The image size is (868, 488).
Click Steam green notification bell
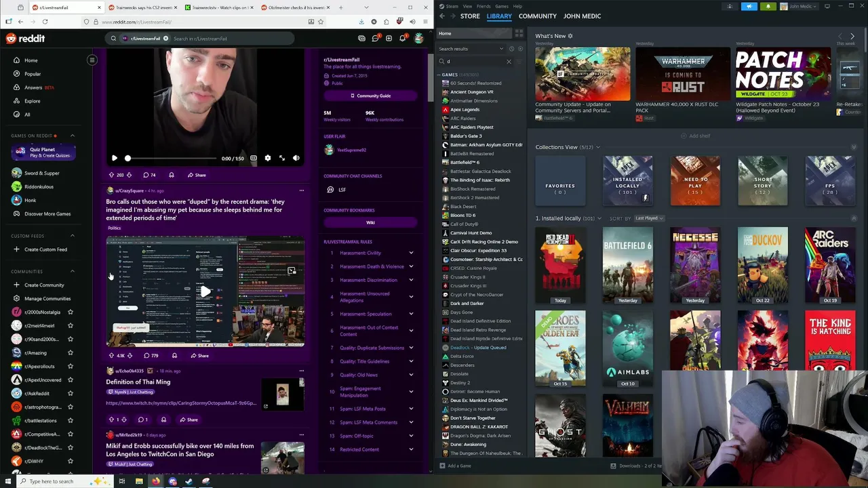[768, 6]
